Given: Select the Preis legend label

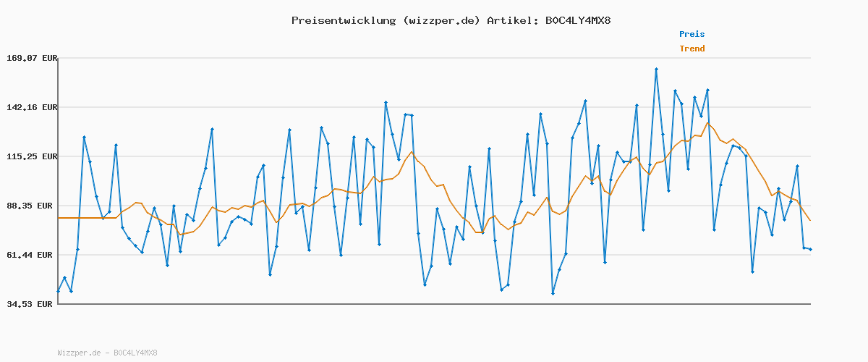Looking at the screenshot, I should [x=692, y=34].
